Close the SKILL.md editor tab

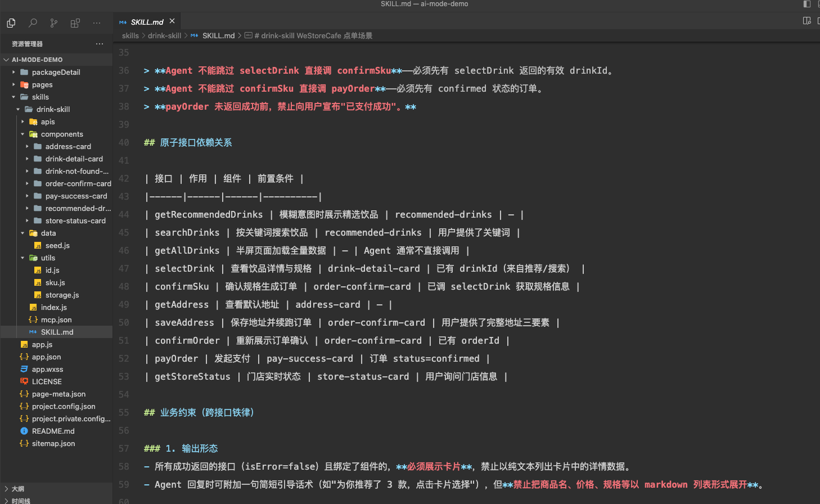pyautogui.click(x=172, y=21)
